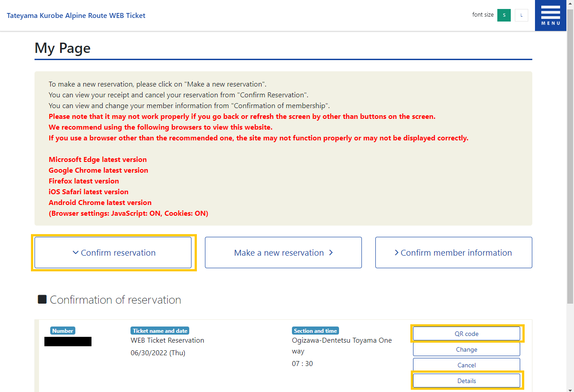The image size is (574, 392).
Task: Collapse the Confirm reservation section
Action: click(113, 253)
